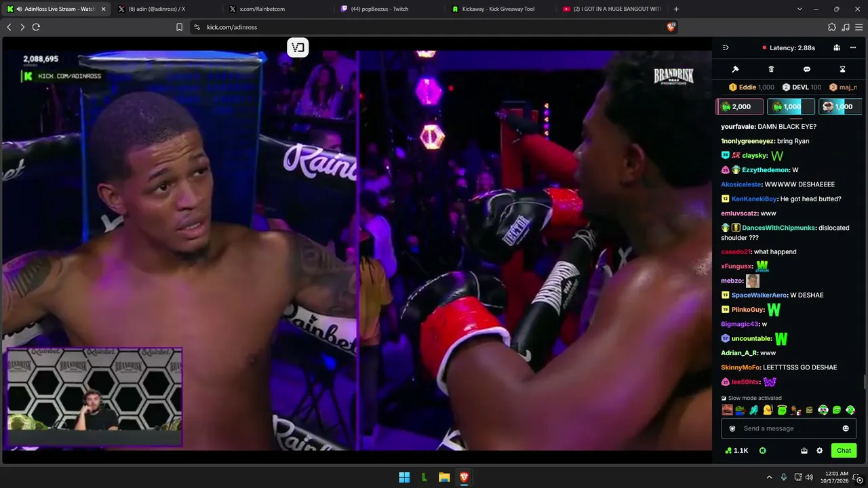Click the first mustache-face quick emote

(727, 410)
